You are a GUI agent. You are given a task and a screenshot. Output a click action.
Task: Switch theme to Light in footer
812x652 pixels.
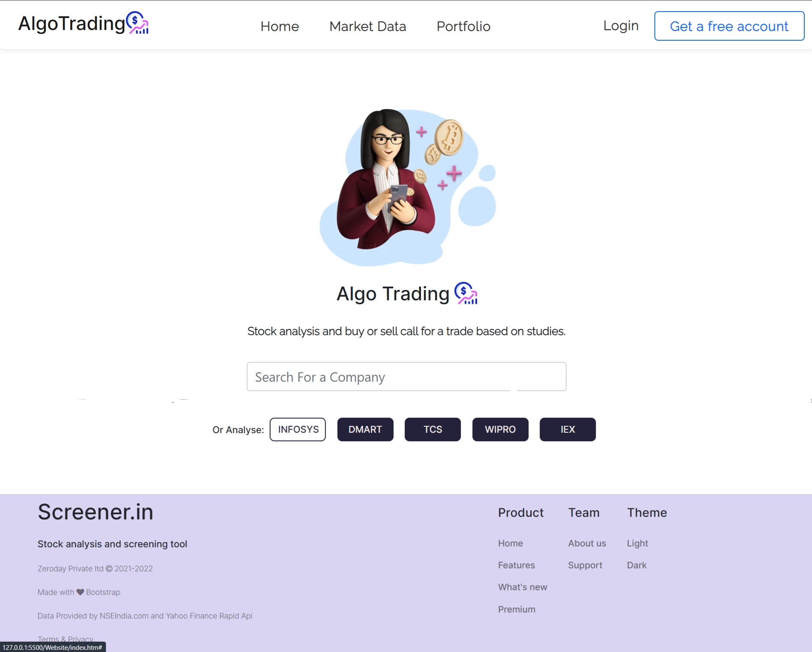[637, 543]
